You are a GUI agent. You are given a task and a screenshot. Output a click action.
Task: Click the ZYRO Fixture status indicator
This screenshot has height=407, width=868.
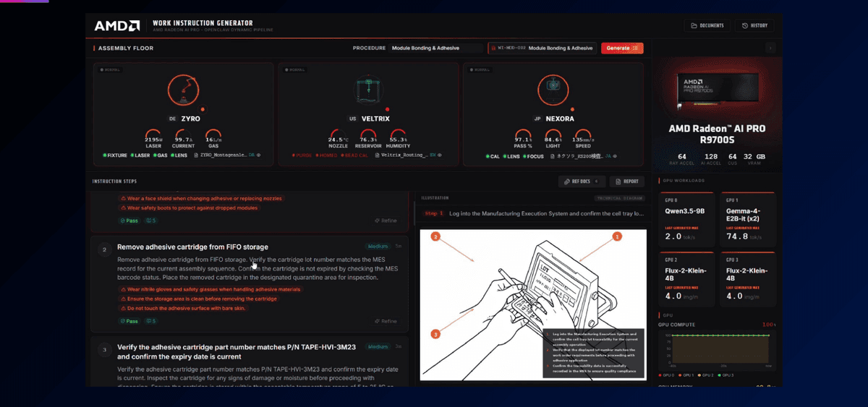tap(114, 155)
